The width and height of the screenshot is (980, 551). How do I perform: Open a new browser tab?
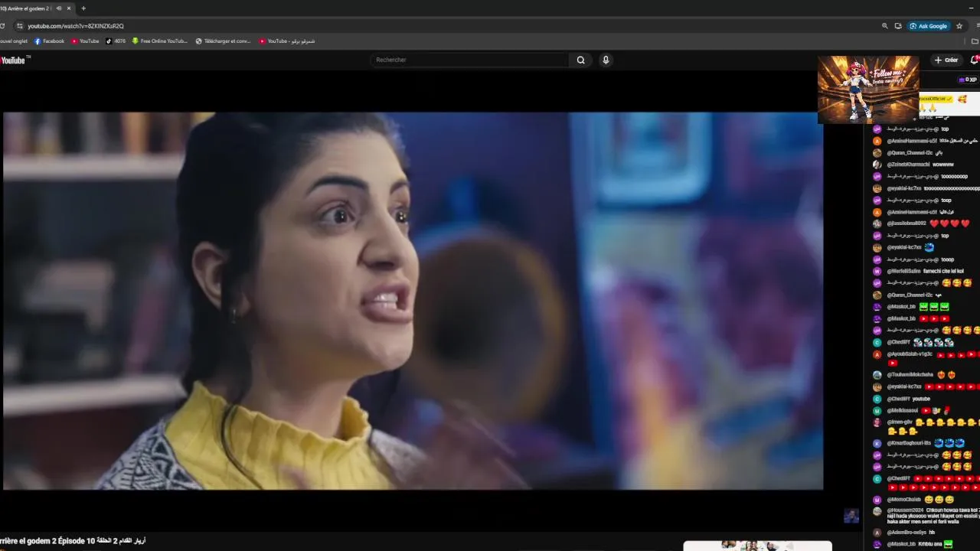[x=83, y=8]
